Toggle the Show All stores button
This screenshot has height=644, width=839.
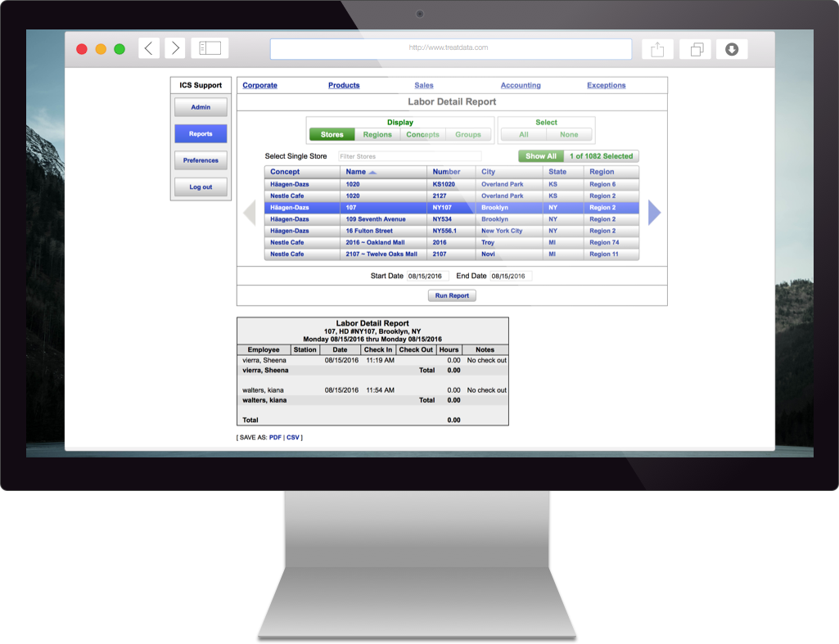tap(541, 156)
